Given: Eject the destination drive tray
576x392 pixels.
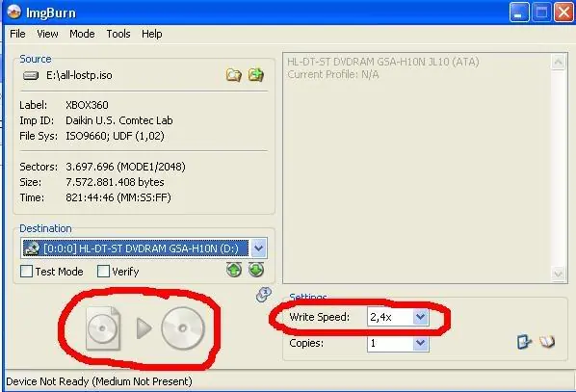Looking at the screenshot, I should [234, 270].
